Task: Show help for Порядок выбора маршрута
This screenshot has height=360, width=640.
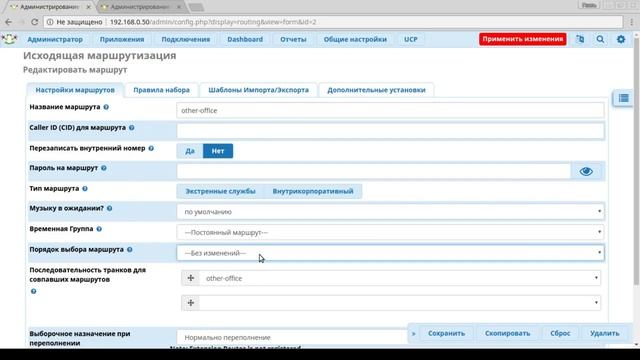Action: click(129, 249)
